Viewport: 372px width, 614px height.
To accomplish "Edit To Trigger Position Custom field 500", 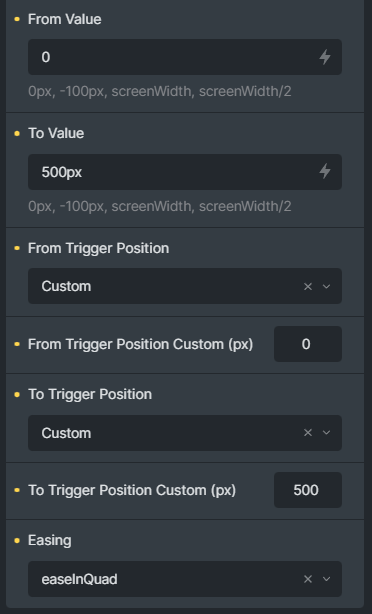I will [308, 490].
